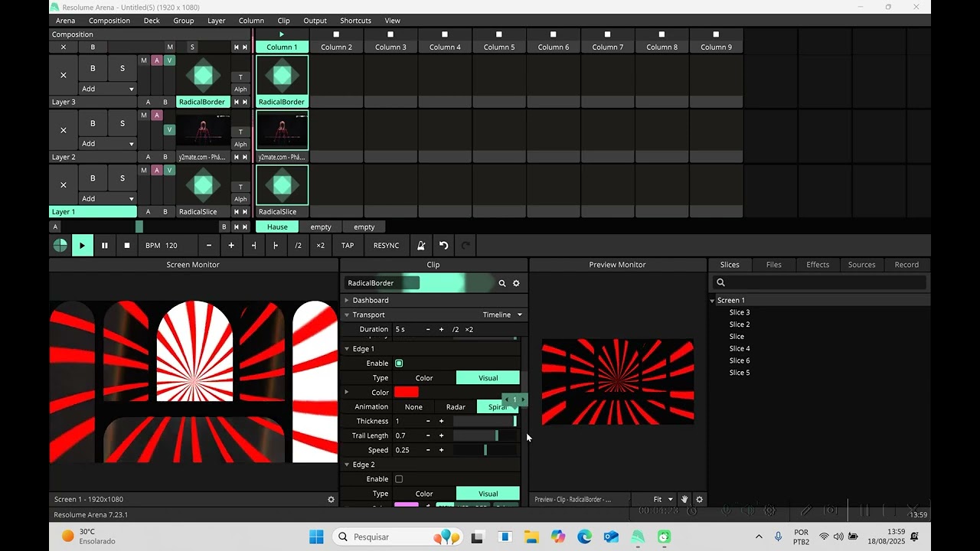The width and height of the screenshot is (980, 551).
Task: Nudge tempo backward icon
Action: (253, 246)
